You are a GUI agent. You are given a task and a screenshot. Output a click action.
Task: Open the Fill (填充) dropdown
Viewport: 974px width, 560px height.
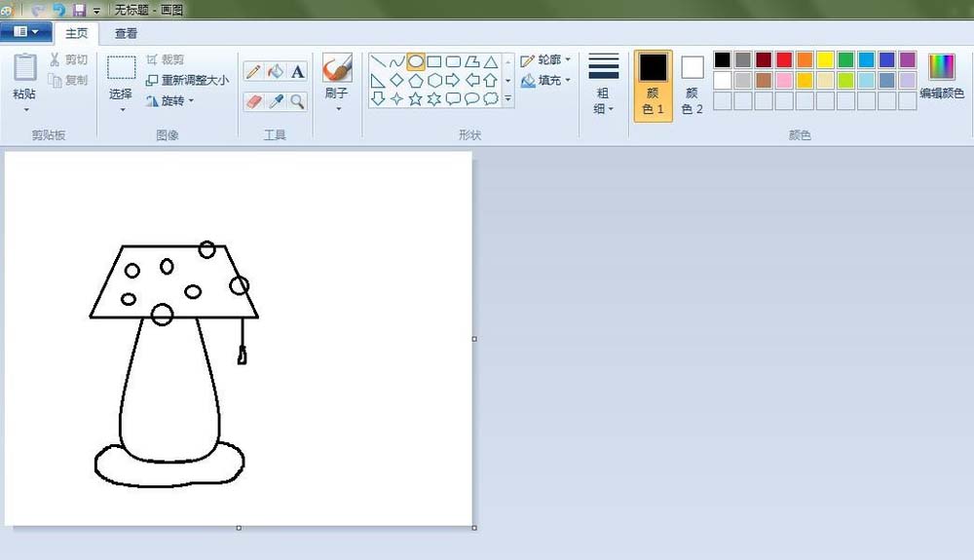tap(567, 80)
